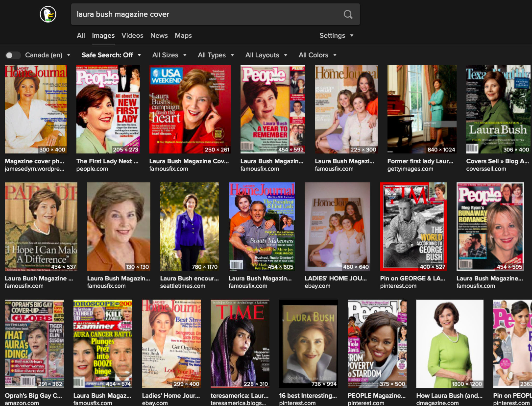This screenshot has height=406, width=532.
Task: Click the magnifying glass search icon
Action: click(348, 14)
